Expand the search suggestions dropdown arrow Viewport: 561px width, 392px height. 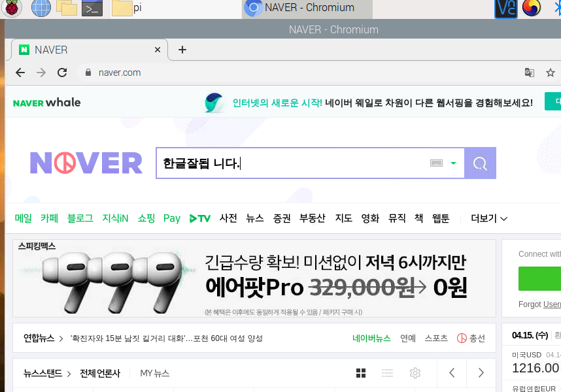[x=453, y=163]
